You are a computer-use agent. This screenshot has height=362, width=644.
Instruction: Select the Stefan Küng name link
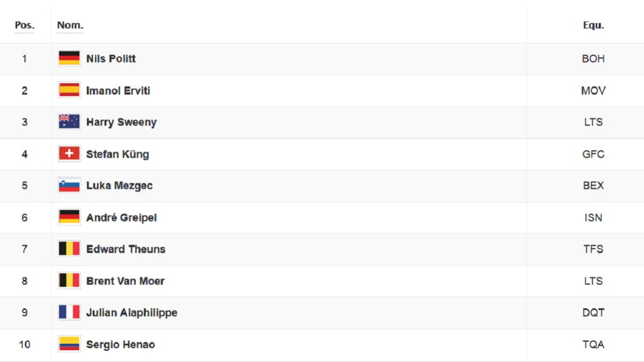118,154
